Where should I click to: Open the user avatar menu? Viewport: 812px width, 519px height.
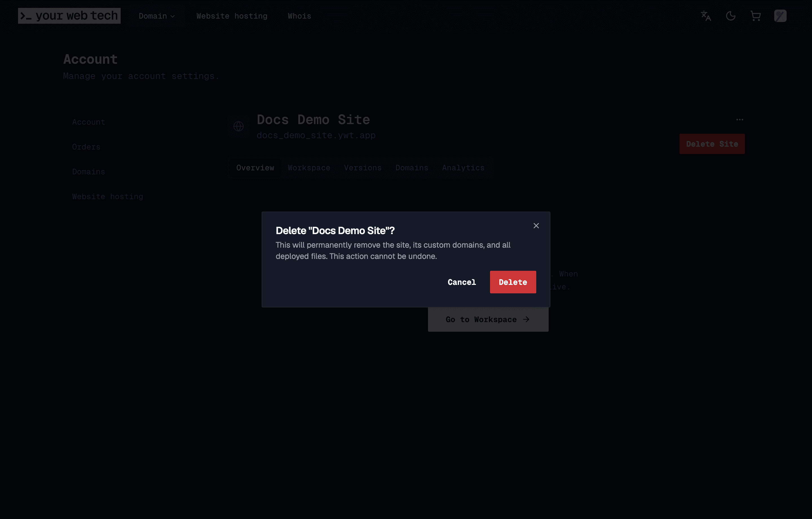(x=780, y=16)
